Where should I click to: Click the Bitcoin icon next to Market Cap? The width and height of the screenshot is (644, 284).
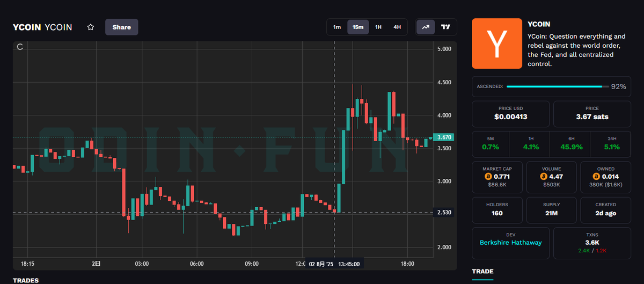tap(488, 176)
